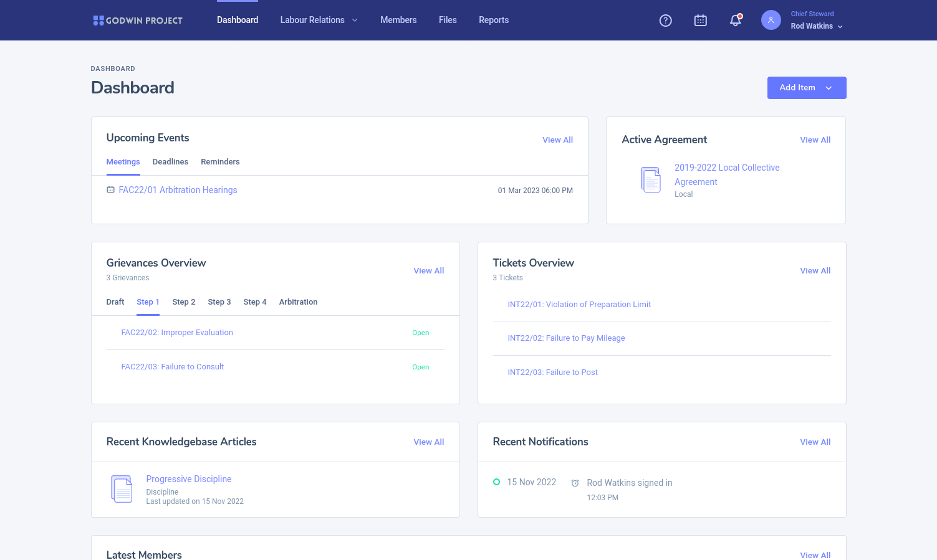937x560 pixels.
Task: Open FAC22/02: Improper Evaluation grievance
Action: pyautogui.click(x=177, y=333)
